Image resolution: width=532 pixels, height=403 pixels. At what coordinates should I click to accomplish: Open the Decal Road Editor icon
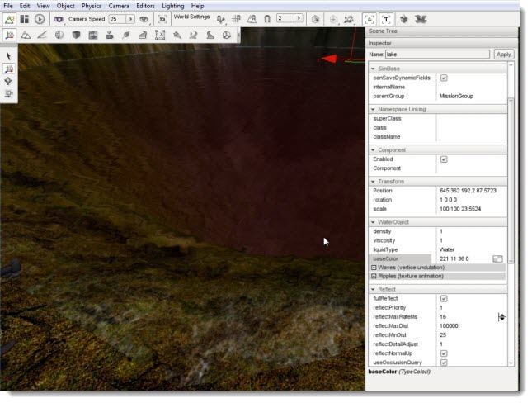[210, 35]
